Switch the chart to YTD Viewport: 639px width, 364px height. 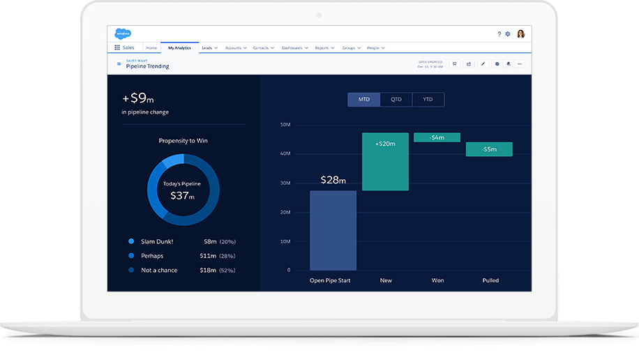[428, 100]
